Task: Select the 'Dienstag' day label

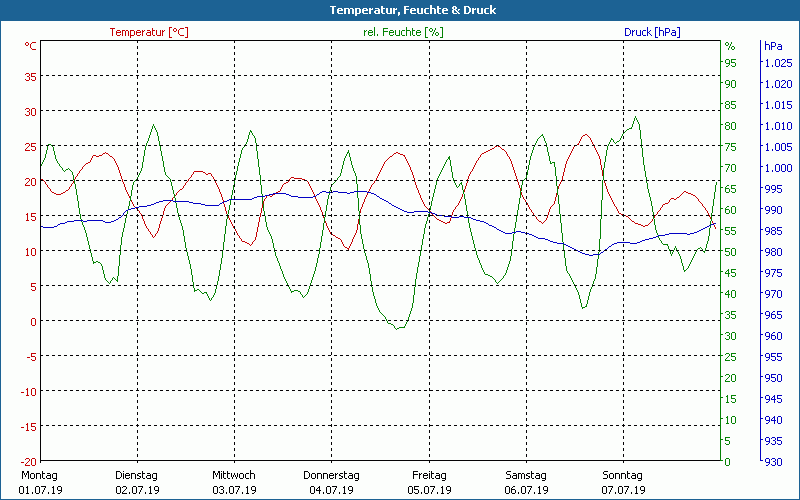Action: 137,475
